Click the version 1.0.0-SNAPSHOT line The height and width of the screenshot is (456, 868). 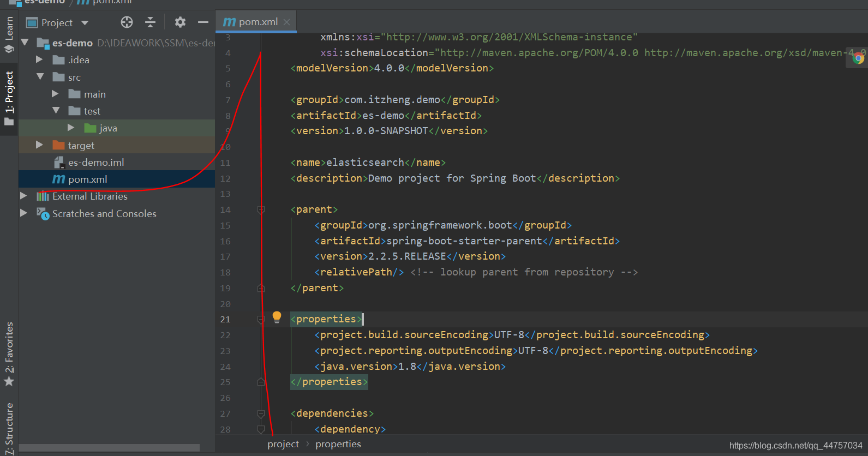click(x=389, y=131)
